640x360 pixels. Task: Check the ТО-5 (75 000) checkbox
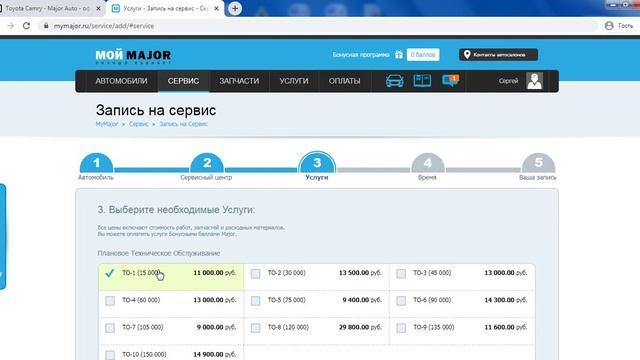point(256,301)
